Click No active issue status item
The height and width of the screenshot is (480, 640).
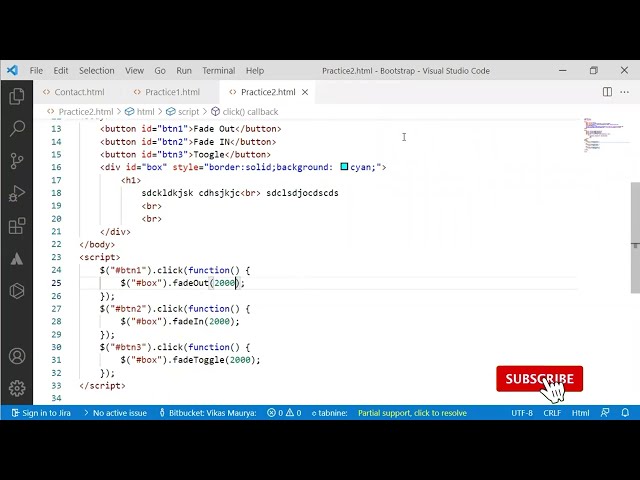115,413
